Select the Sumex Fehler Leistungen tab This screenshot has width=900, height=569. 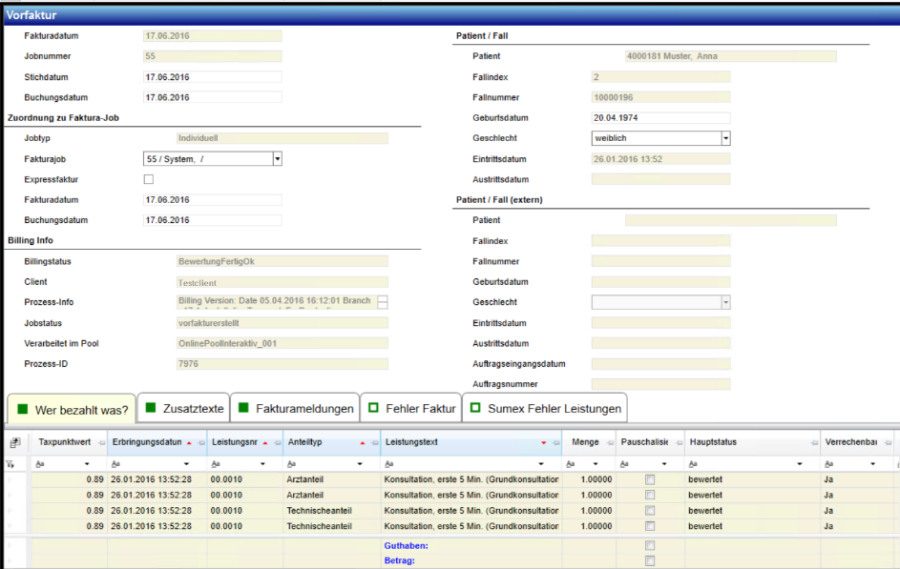[x=546, y=408]
